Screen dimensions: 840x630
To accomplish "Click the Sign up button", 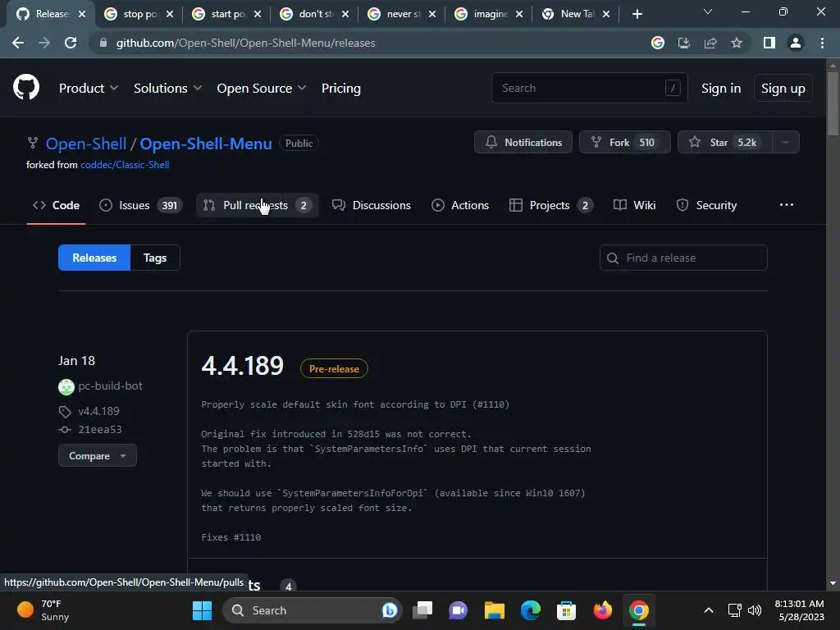I will click(783, 88).
